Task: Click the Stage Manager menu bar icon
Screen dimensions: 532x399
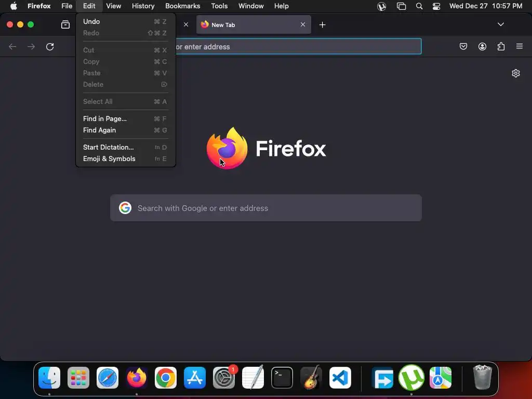Action: pyautogui.click(x=401, y=6)
